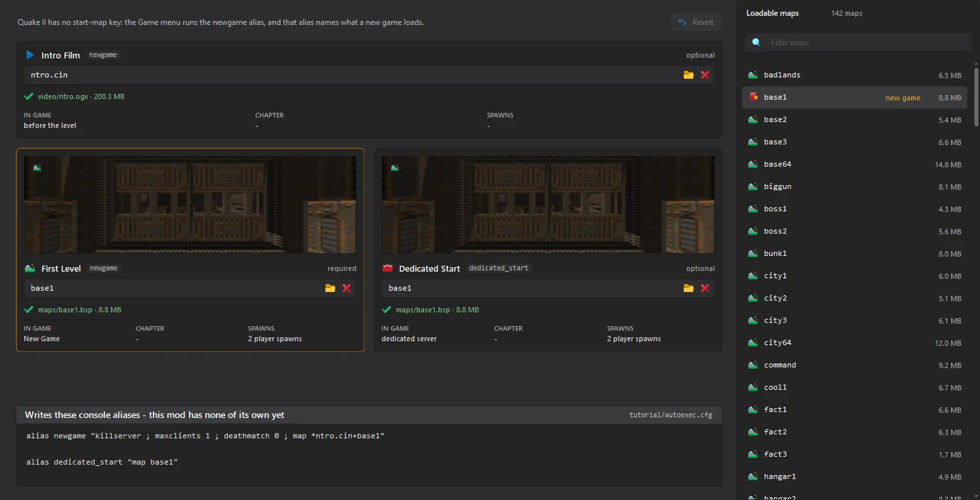The width and height of the screenshot is (980, 500).
Task: Click the search icon in Filter maps
Action: pos(757,42)
